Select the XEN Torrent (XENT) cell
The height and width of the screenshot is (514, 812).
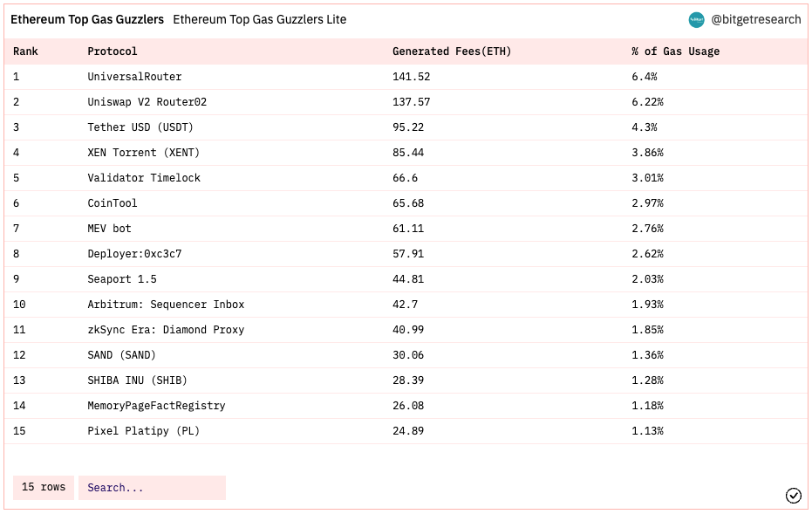click(x=143, y=153)
